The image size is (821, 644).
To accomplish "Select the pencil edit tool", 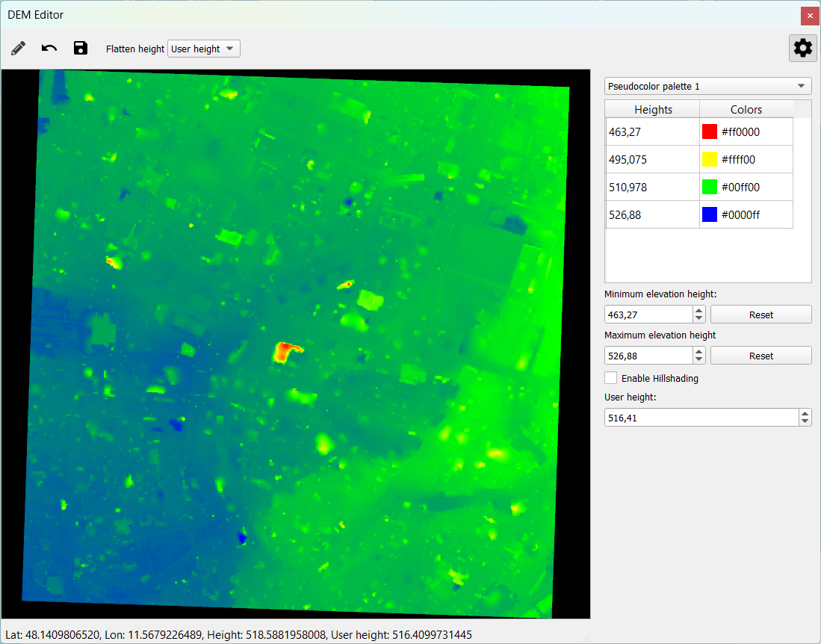I will coord(19,49).
